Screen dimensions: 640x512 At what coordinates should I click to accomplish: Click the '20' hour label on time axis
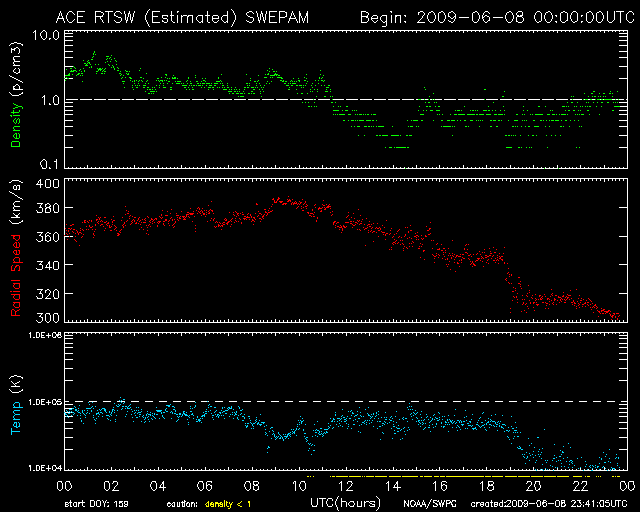pyautogui.click(x=533, y=486)
